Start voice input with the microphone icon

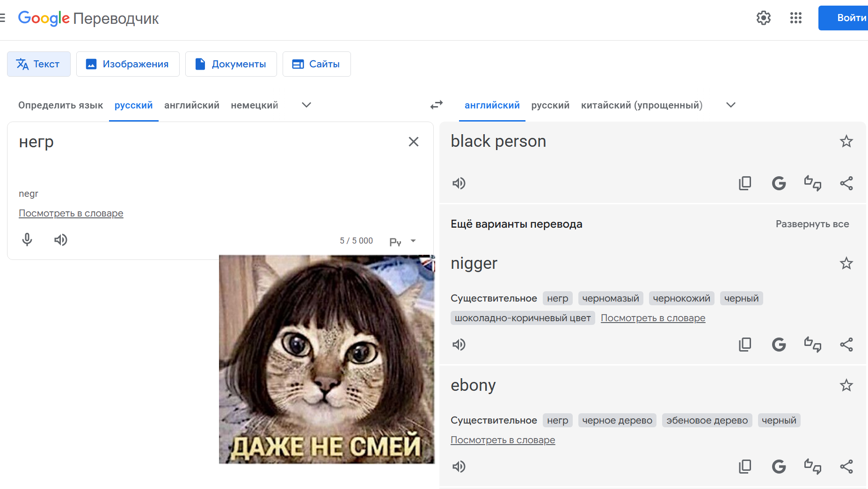[27, 240]
